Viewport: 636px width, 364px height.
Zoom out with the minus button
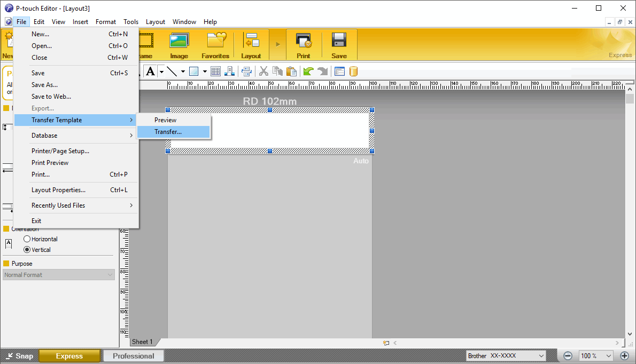[568, 356]
